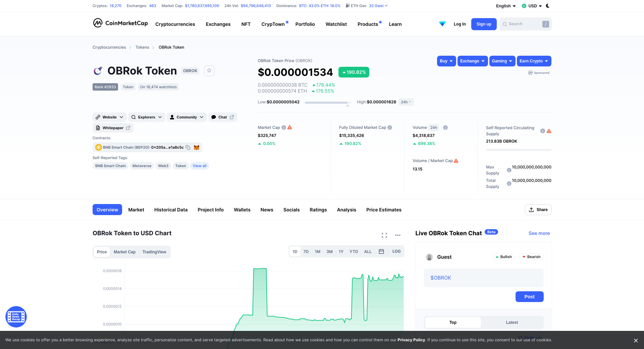Viewport: 644px width, 349px height.
Task: Click the blue diamond rewards icon
Action: coord(442,24)
